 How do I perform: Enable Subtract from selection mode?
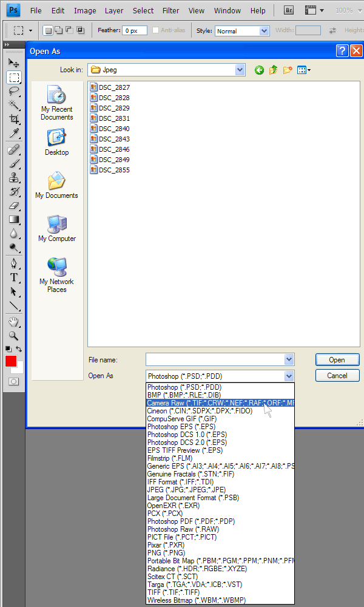[x=69, y=30]
